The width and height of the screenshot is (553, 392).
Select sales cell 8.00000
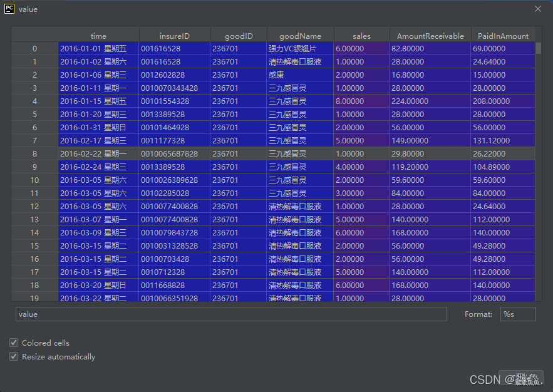pyautogui.click(x=361, y=101)
